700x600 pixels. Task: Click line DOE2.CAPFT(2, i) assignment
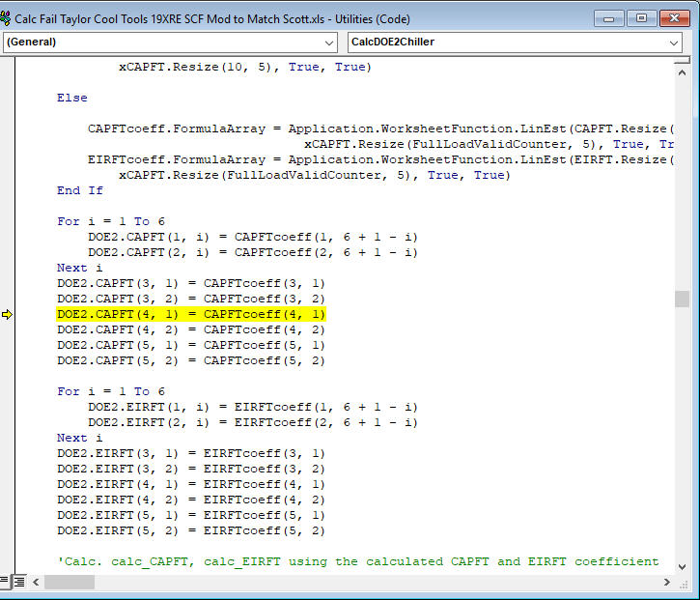[253, 253]
